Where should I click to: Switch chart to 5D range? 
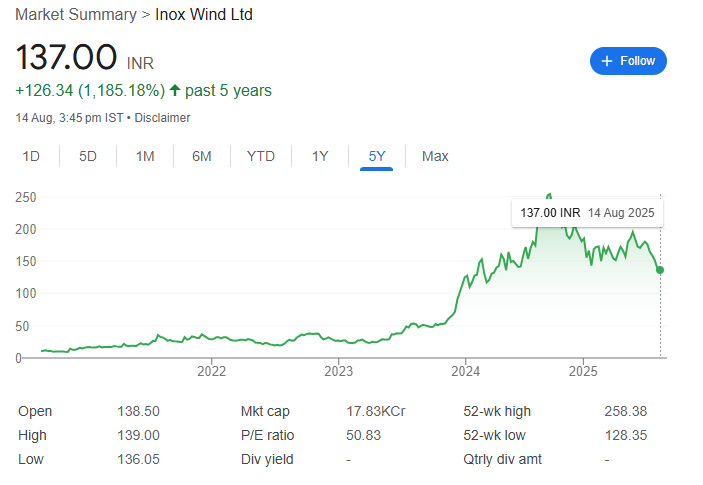tap(88, 156)
